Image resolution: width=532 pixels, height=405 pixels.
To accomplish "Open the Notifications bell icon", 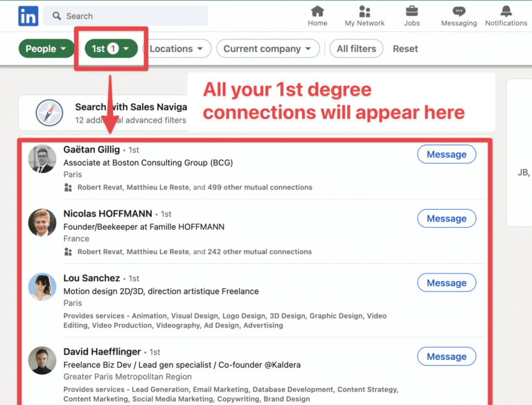I will pos(506,12).
